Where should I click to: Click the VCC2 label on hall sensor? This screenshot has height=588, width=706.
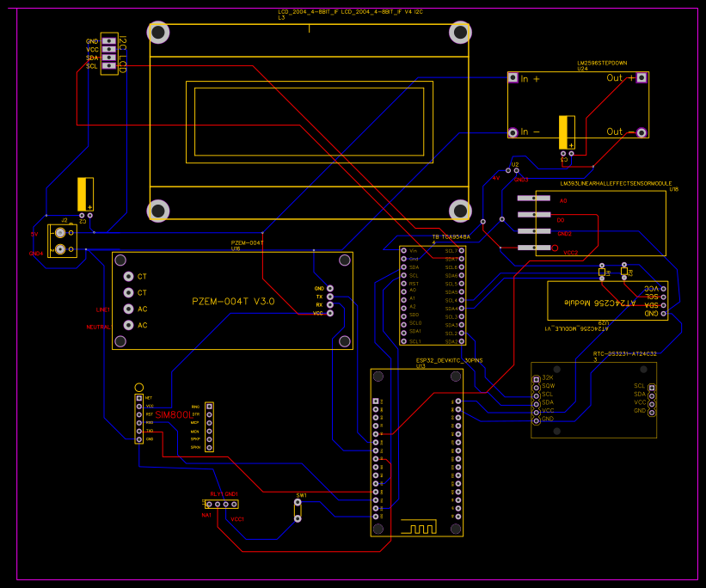[570, 253]
